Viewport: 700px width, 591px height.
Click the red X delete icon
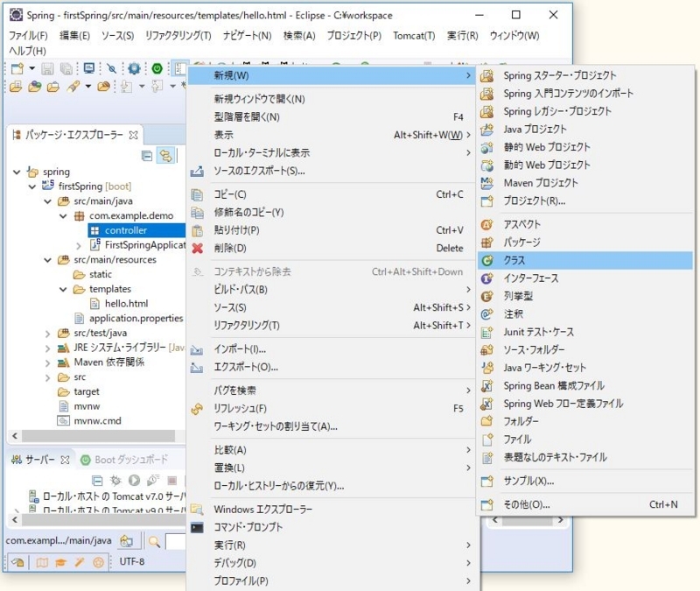click(x=198, y=249)
